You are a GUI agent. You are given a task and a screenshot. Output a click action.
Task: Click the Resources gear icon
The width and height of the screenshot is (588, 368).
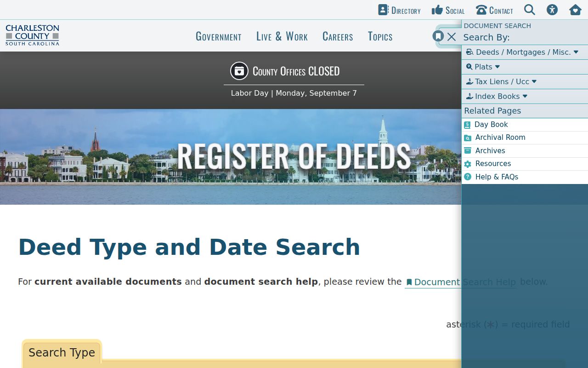point(468,164)
